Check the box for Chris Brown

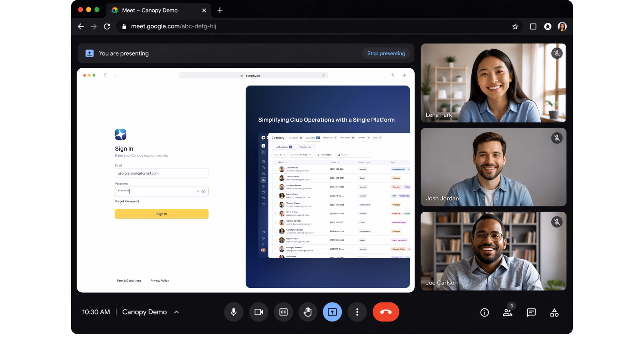(276, 214)
